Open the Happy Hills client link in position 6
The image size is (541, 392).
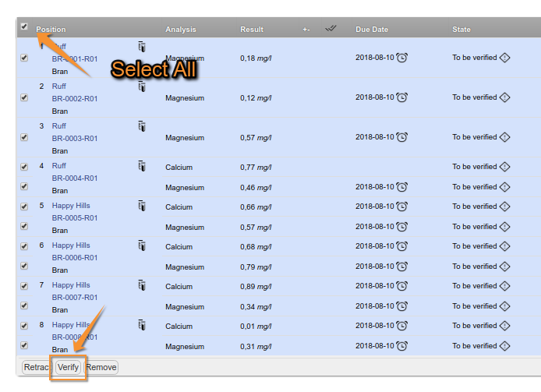click(x=71, y=245)
